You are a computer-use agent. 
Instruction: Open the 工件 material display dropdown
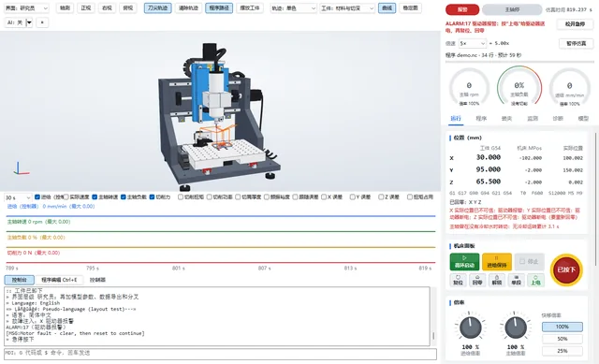click(x=347, y=8)
